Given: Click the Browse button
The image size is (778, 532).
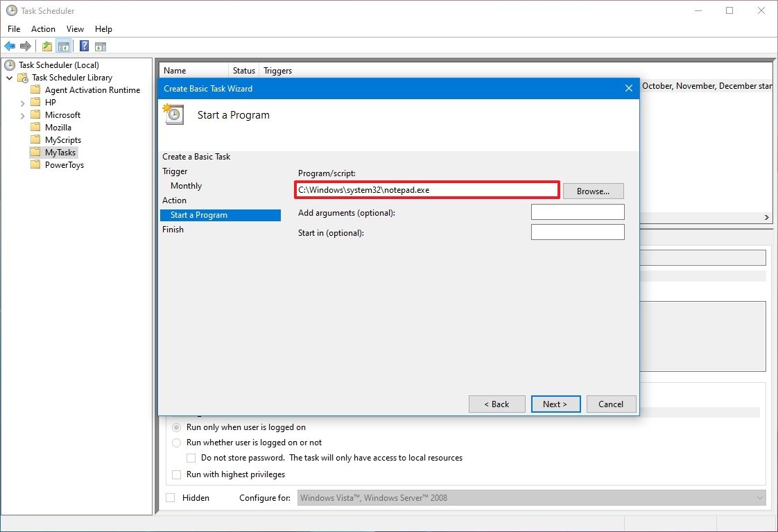Looking at the screenshot, I should (593, 191).
